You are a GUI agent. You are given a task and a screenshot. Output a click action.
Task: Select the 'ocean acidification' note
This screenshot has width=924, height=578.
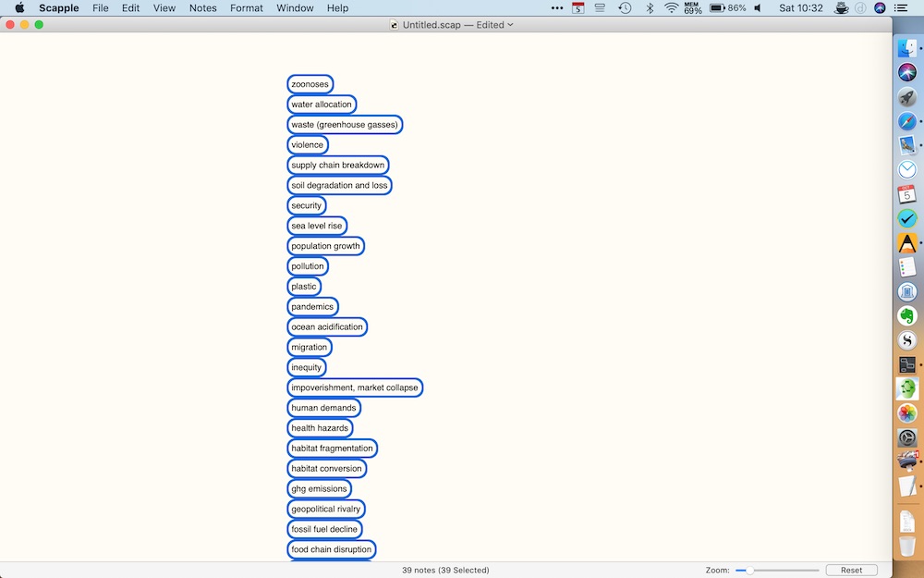point(327,326)
